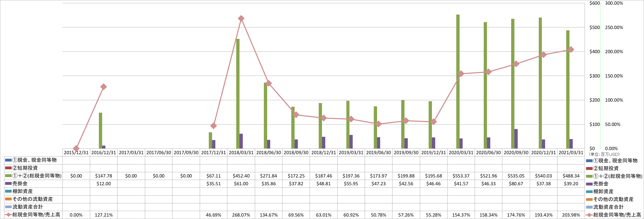Click the 268.07% ratio cell
This screenshot has width=644, height=219.
coord(241,215)
